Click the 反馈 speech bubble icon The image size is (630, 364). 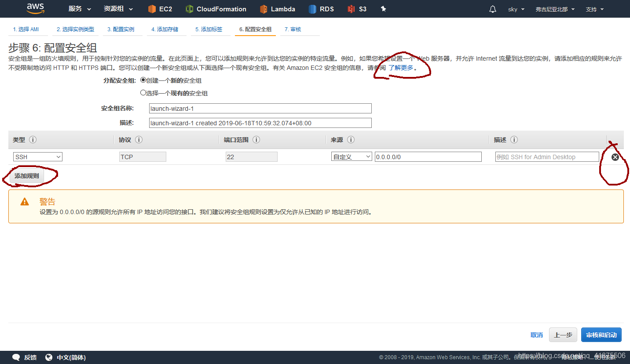[x=16, y=357]
